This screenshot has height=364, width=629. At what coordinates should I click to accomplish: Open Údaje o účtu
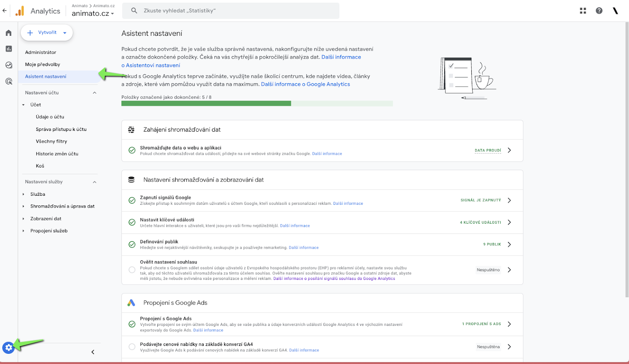coord(50,117)
